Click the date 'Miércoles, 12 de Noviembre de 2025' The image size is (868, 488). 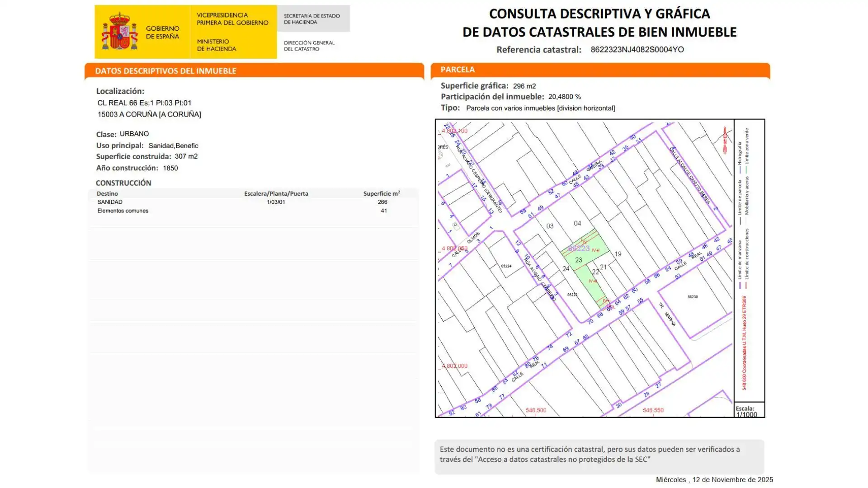point(714,479)
